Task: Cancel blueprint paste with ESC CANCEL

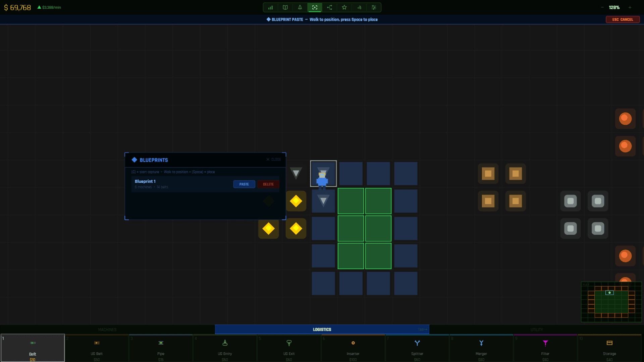Action: coord(623,19)
